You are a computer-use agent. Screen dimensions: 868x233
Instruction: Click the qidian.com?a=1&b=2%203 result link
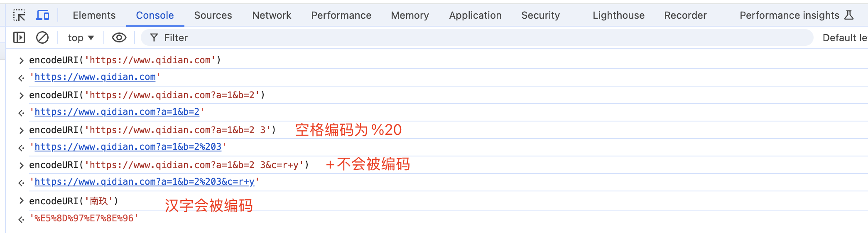pos(128,147)
